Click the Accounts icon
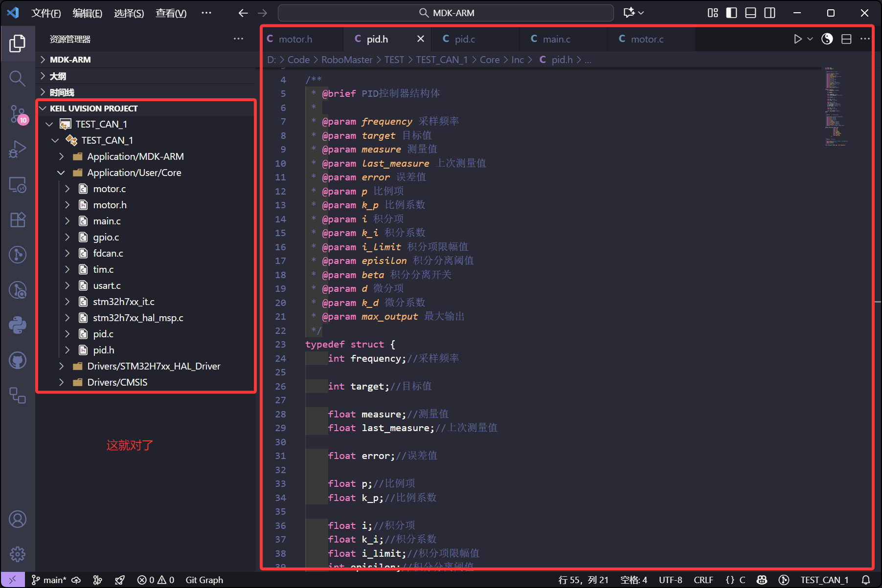 [18, 519]
